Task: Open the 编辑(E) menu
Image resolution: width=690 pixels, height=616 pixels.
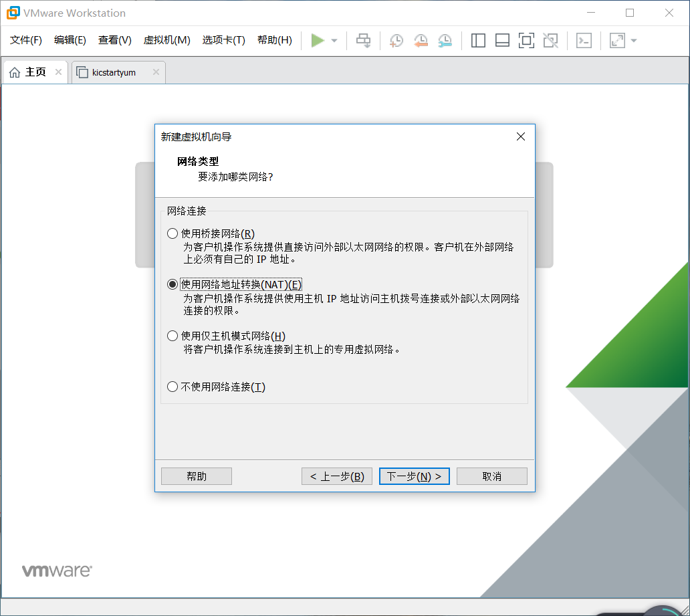Action: (70, 40)
